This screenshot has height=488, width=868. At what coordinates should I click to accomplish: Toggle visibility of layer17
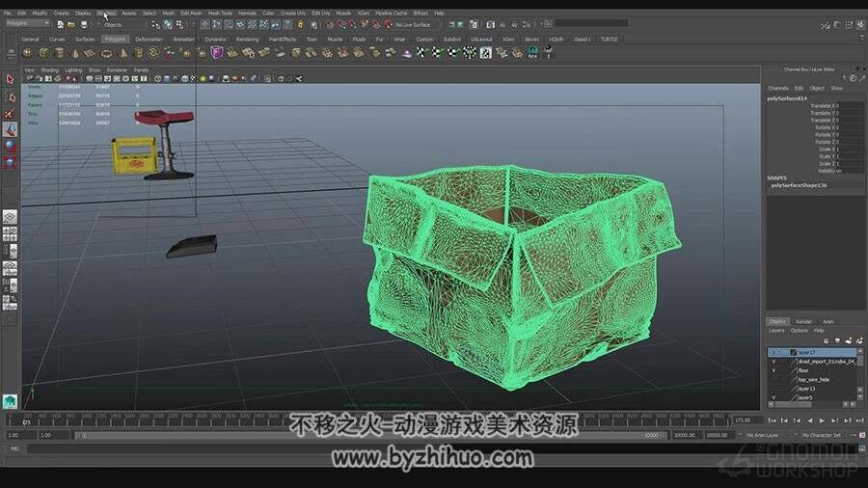pyautogui.click(x=773, y=352)
